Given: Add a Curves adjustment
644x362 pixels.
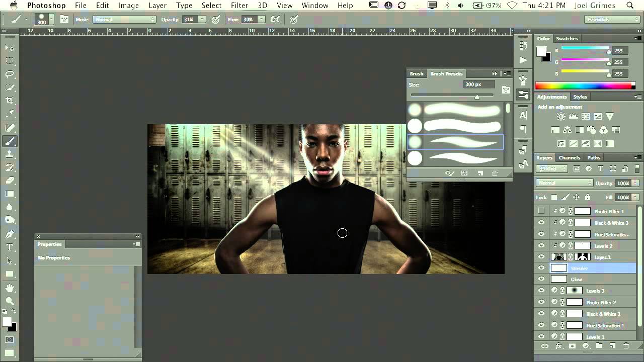Looking at the screenshot, I should (x=585, y=116).
